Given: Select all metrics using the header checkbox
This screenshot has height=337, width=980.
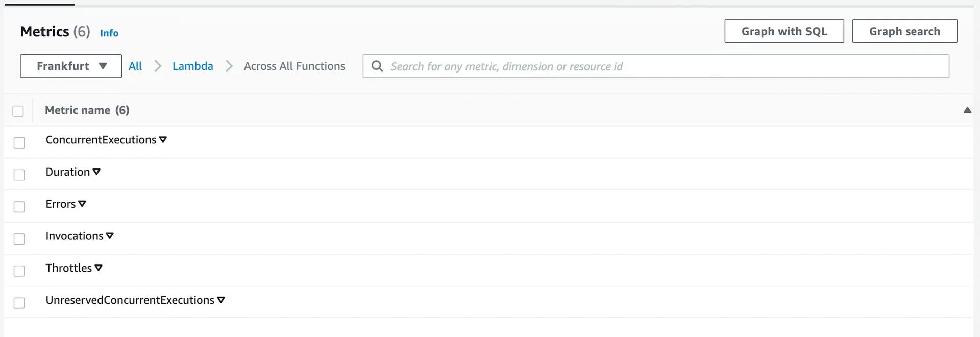Looking at the screenshot, I should [19, 110].
